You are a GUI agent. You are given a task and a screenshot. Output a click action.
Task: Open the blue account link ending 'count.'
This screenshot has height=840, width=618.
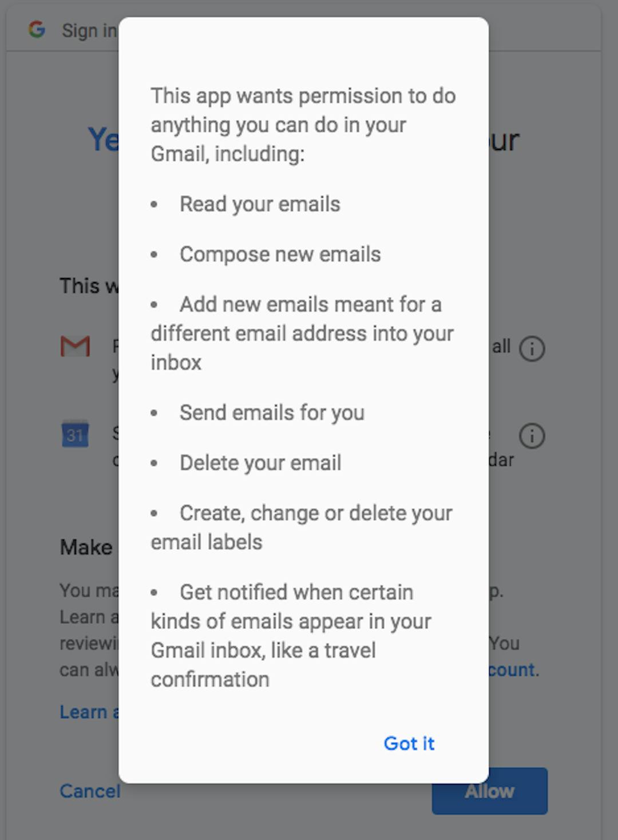pyautogui.click(x=514, y=669)
